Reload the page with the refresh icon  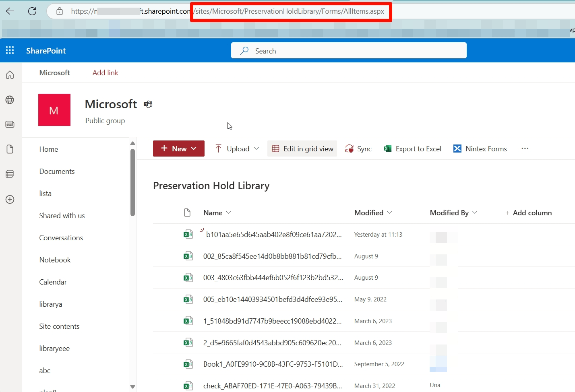coord(32,11)
